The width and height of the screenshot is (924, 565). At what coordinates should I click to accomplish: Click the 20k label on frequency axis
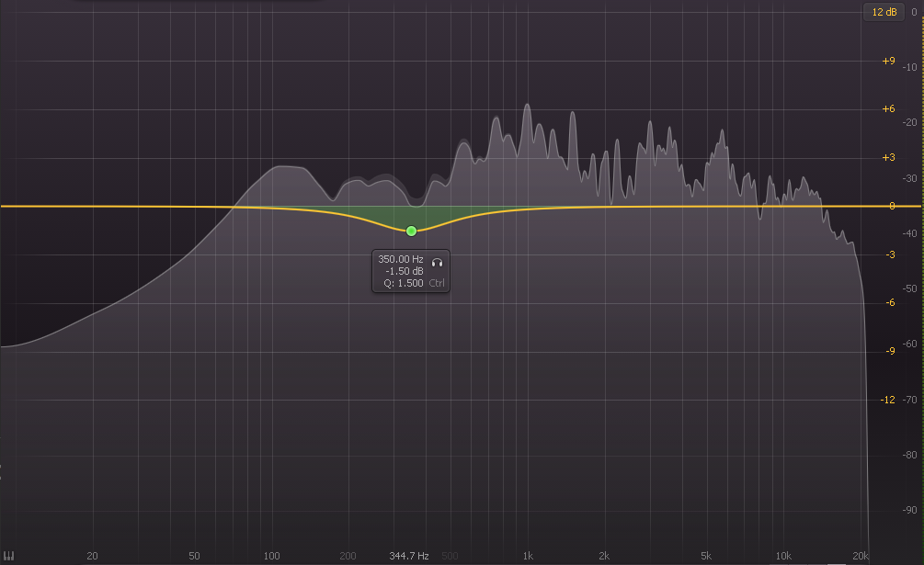point(861,556)
